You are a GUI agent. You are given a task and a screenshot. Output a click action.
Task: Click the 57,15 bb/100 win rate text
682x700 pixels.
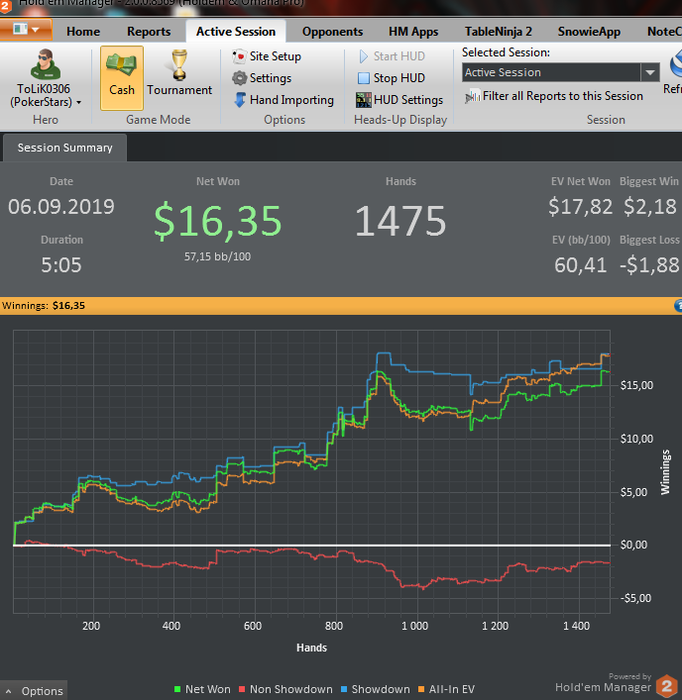[217, 257]
